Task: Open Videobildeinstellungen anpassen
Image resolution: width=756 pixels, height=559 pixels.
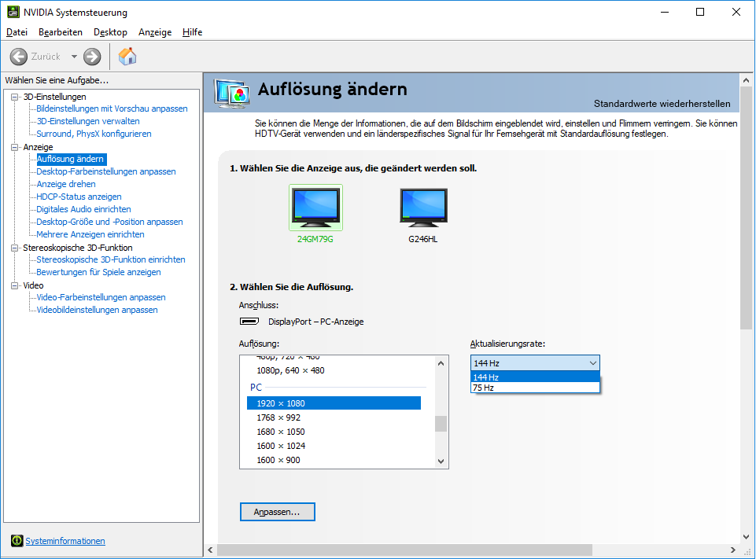Action: 98,310
